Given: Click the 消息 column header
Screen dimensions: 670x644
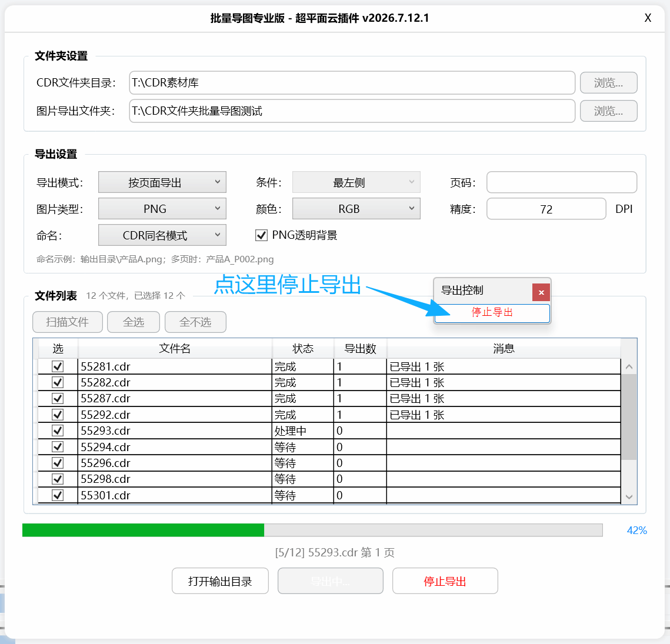Looking at the screenshot, I should click(x=504, y=349).
